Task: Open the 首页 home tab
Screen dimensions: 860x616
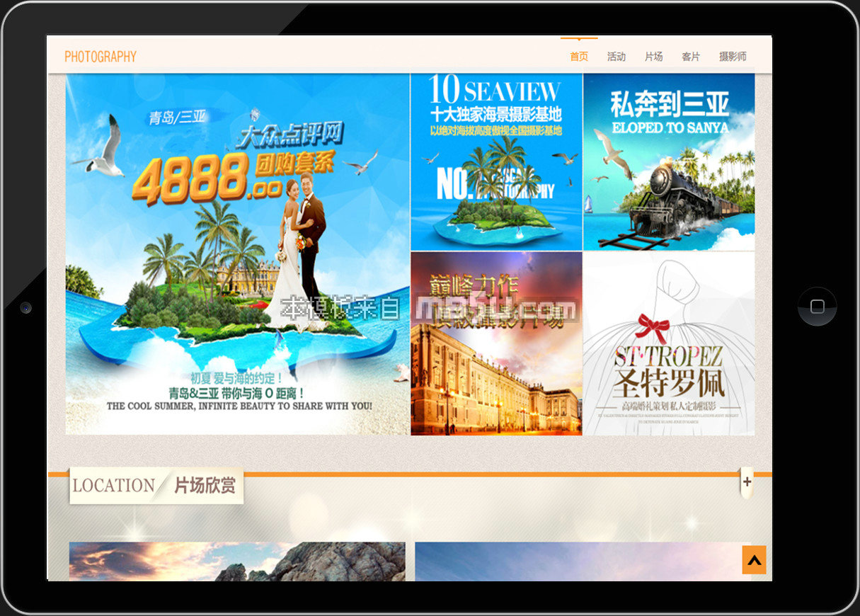Action: [x=579, y=57]
